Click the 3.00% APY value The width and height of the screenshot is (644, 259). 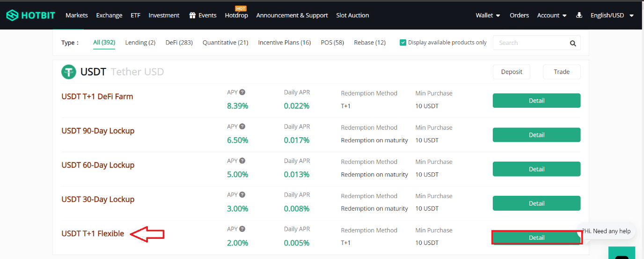[x=238, y=208]
